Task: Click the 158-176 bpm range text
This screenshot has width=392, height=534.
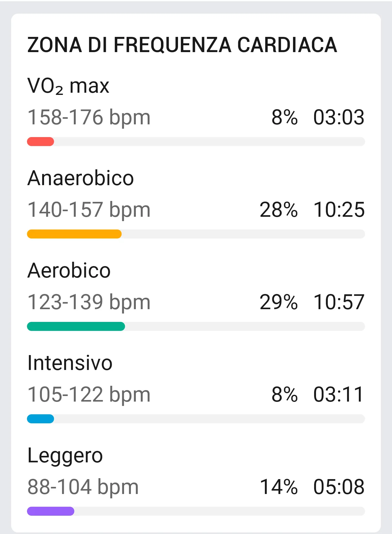Action: (89, 118)
